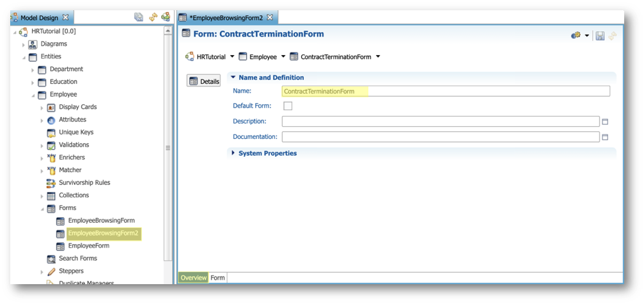Click the save floppy-disk icon in form header
Viewport: 644px width, 304px height.
(600, 36)
